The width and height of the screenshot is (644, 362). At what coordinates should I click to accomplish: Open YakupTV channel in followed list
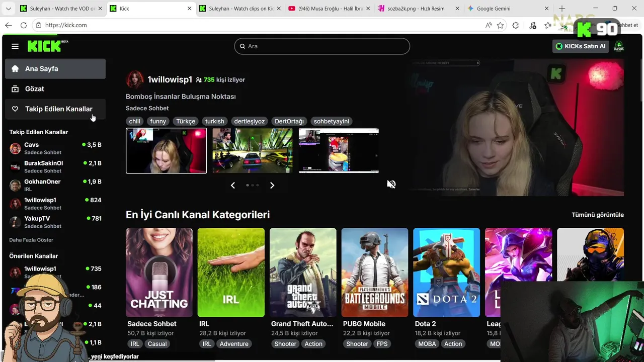(x=55, y=222)
